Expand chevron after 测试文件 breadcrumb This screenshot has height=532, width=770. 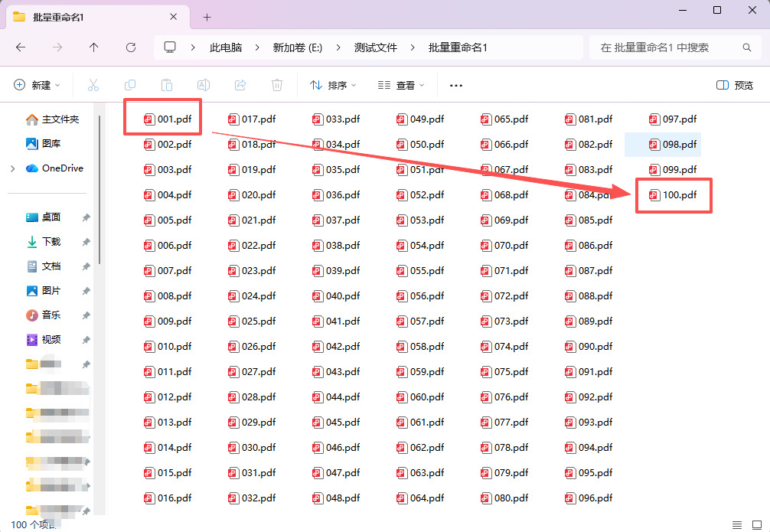413,47
